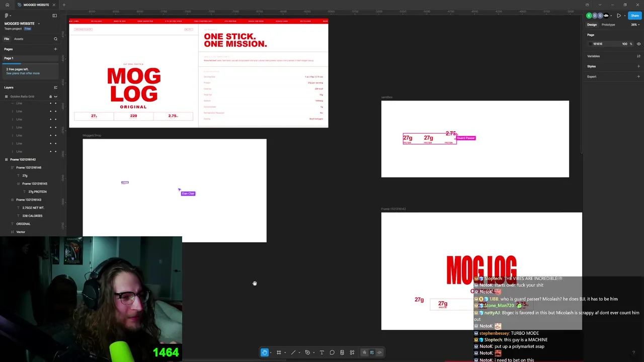The image size is (644, 362).
Task: Close the MOGGED WEBSITE tab
Action: tap(54, 5)
